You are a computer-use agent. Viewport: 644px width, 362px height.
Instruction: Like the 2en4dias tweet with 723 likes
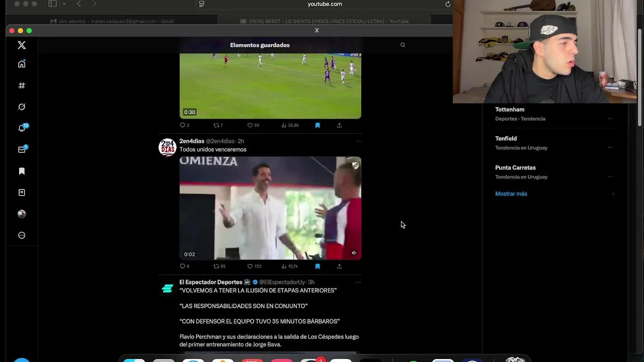coord(254,266)
